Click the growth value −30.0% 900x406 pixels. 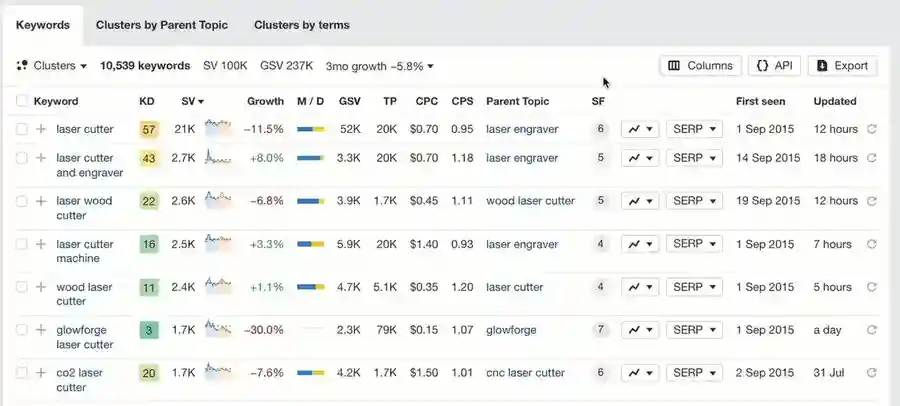pos(263,330)
